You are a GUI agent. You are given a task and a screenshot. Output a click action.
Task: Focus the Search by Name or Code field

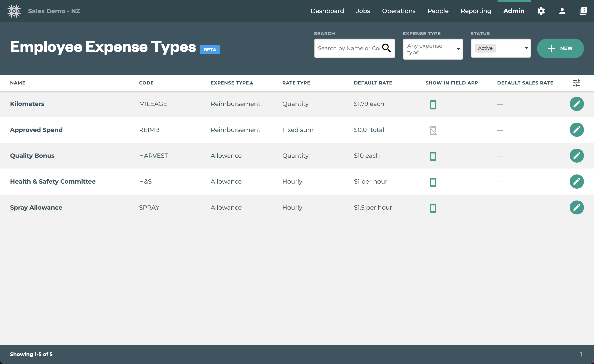348,48
